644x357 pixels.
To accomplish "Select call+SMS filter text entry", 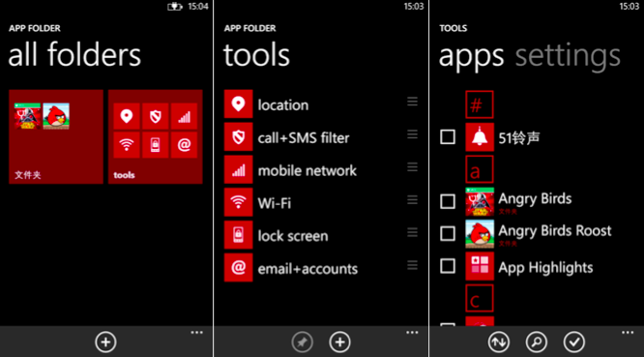I will click(304, 138).
